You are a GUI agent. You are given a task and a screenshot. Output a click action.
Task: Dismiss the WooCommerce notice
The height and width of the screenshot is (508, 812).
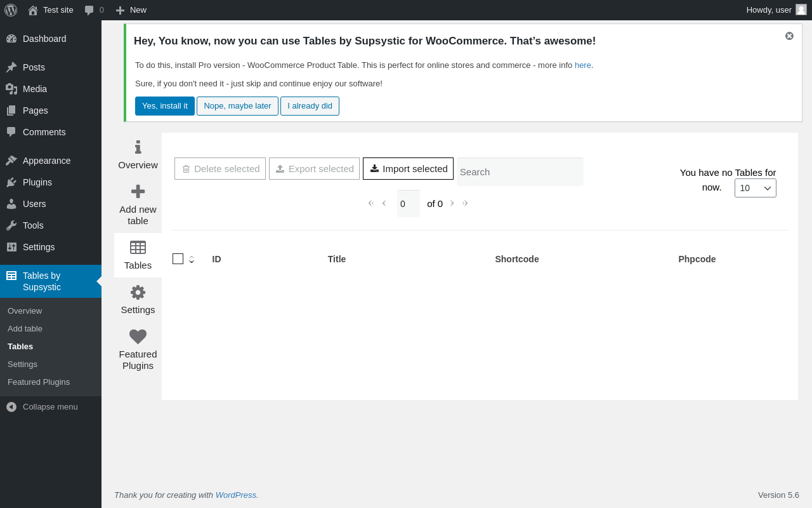pyautogui.click(x=789, y=36)
